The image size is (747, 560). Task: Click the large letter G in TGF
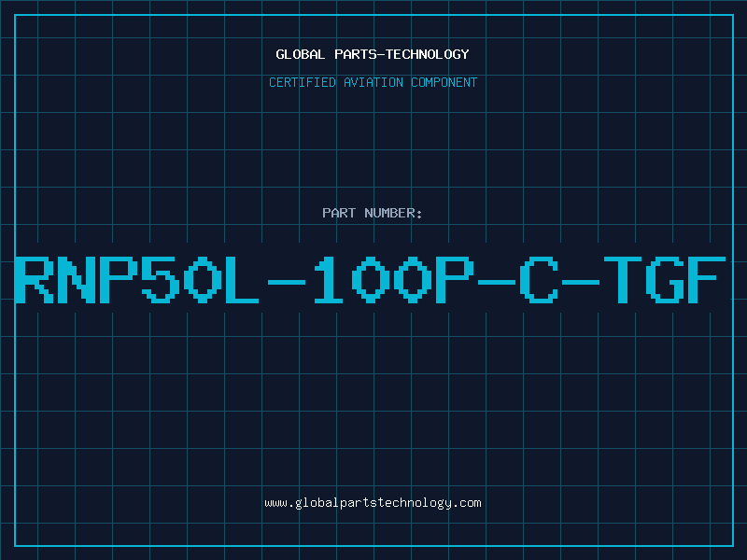pos(665,279)
